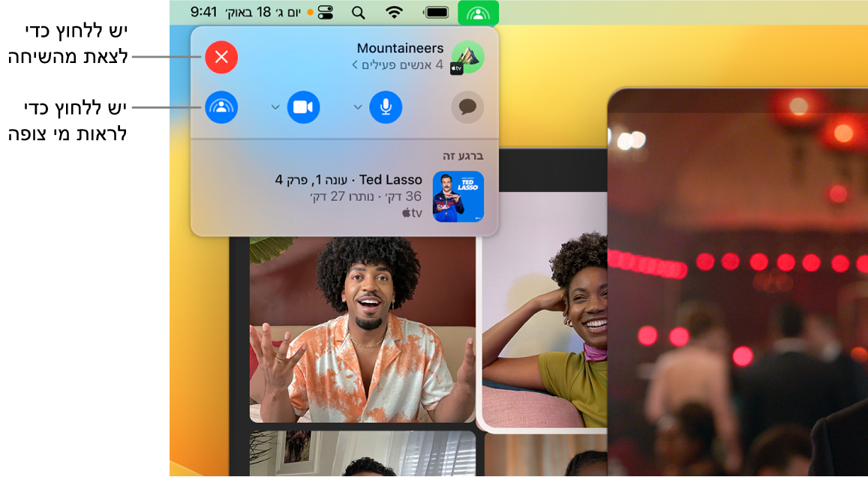Select the Ted Lasso episode title

click(349, 179)
